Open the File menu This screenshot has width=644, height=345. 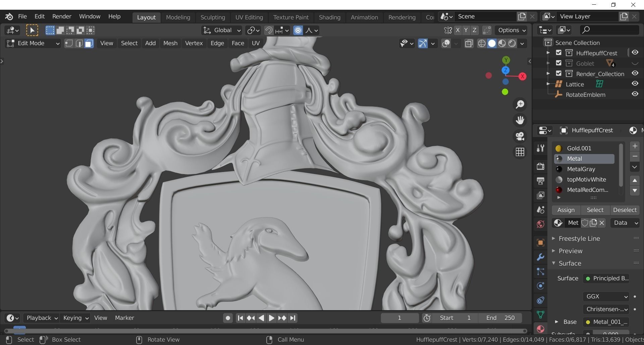[22, 16]
